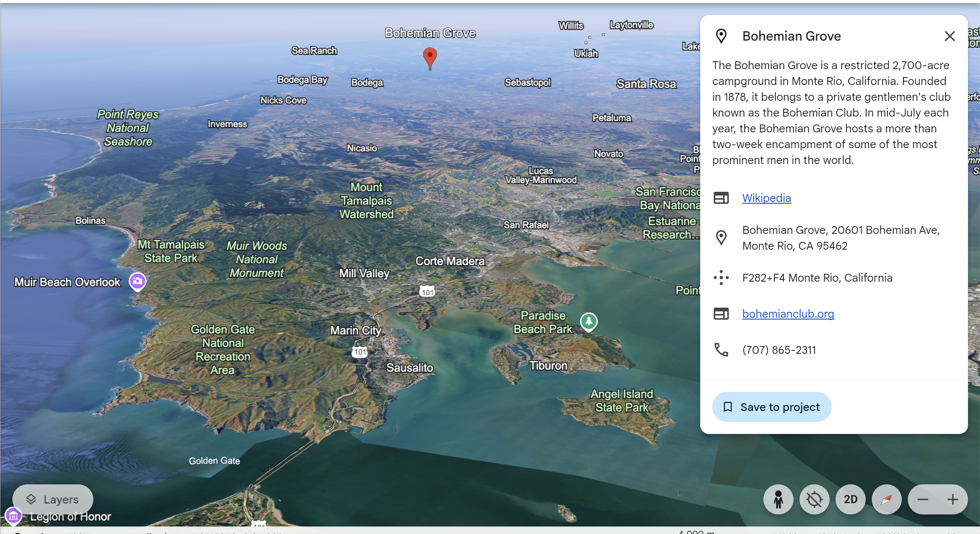Click the Novato map label

[x=608, y=154]
